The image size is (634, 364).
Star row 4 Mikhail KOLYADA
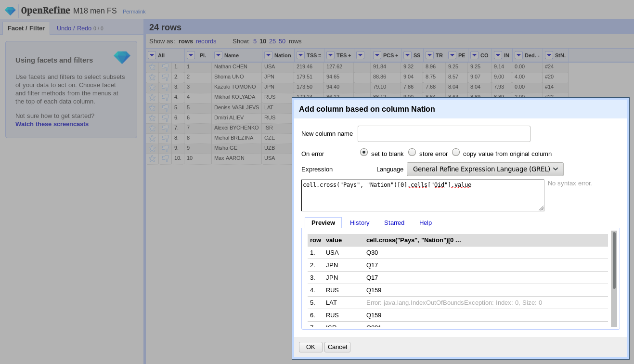[x=152, y=97]
